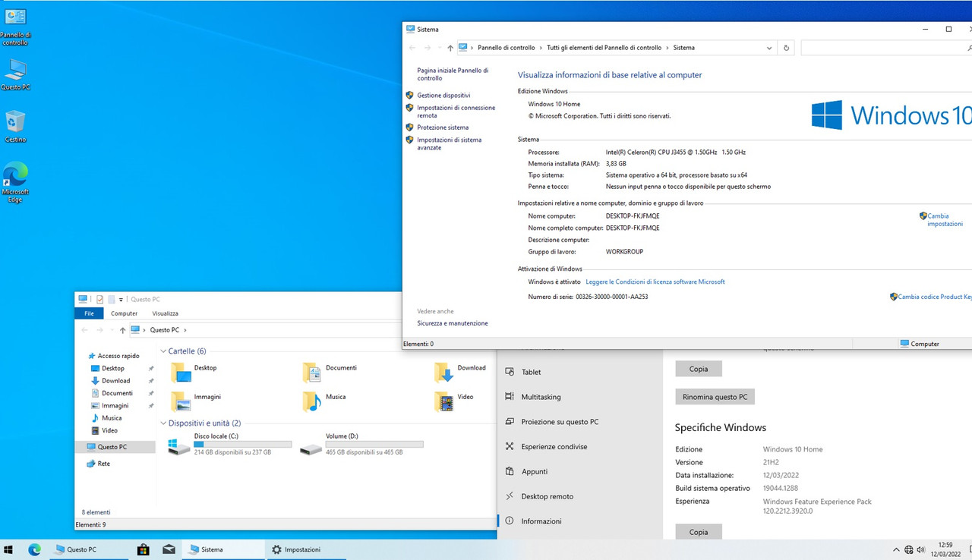Open the Visualizza ribbon tab
This screenshot has height=560, width=972.
point(165,313)
